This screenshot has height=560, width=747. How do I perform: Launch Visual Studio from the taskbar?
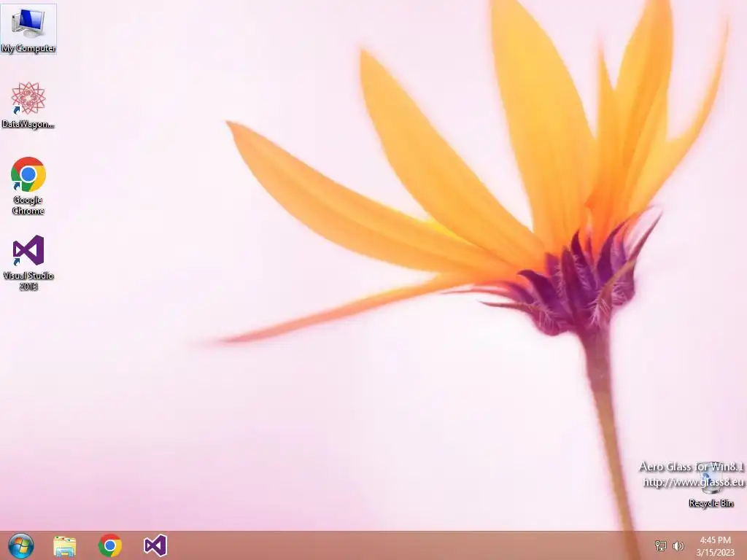point(155,545)
